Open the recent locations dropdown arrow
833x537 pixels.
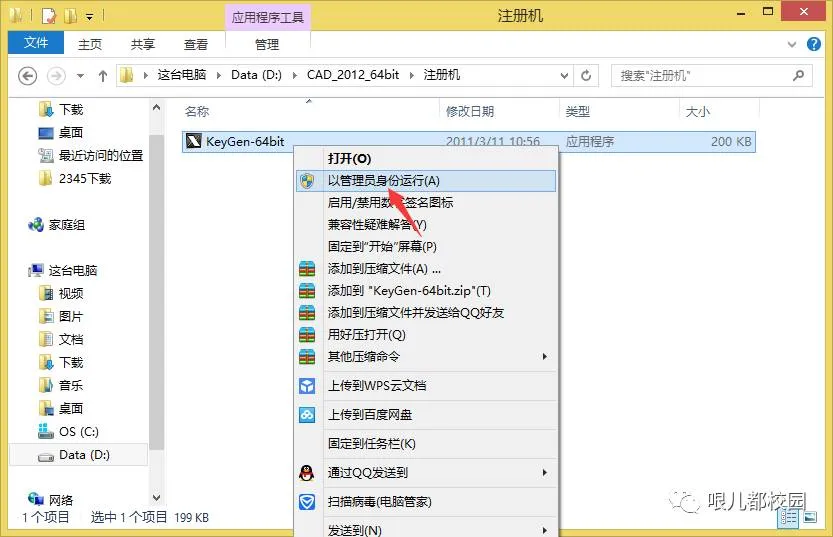tap(80, 75)
